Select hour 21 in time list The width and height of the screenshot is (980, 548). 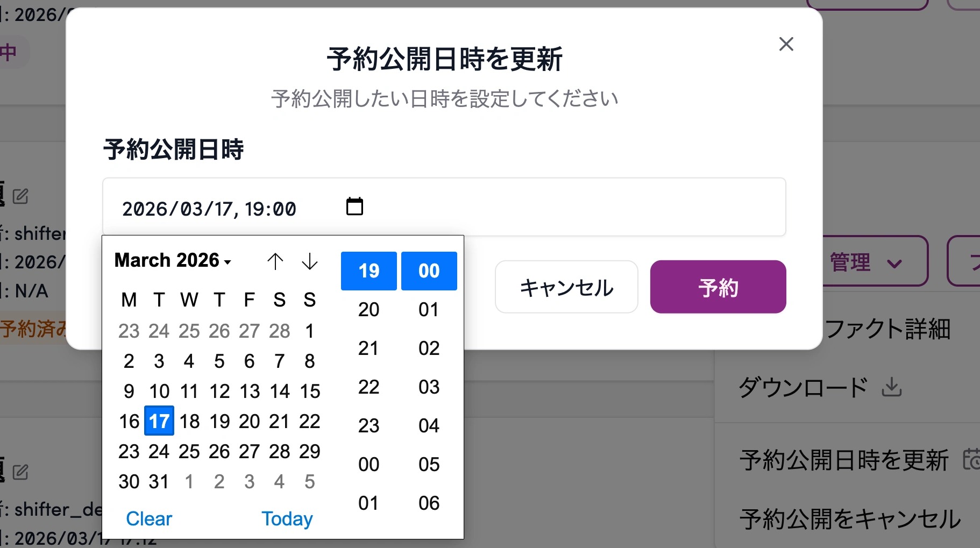[368, 348]
